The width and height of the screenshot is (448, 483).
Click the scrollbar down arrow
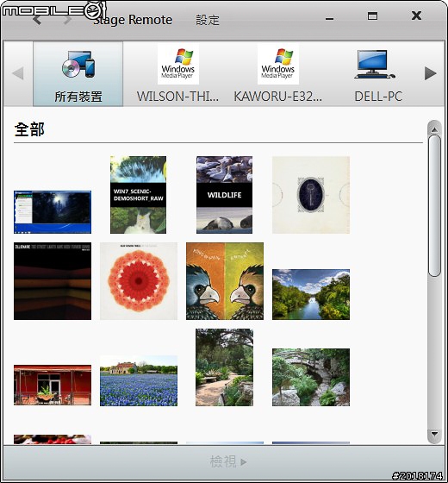(434, 435)
